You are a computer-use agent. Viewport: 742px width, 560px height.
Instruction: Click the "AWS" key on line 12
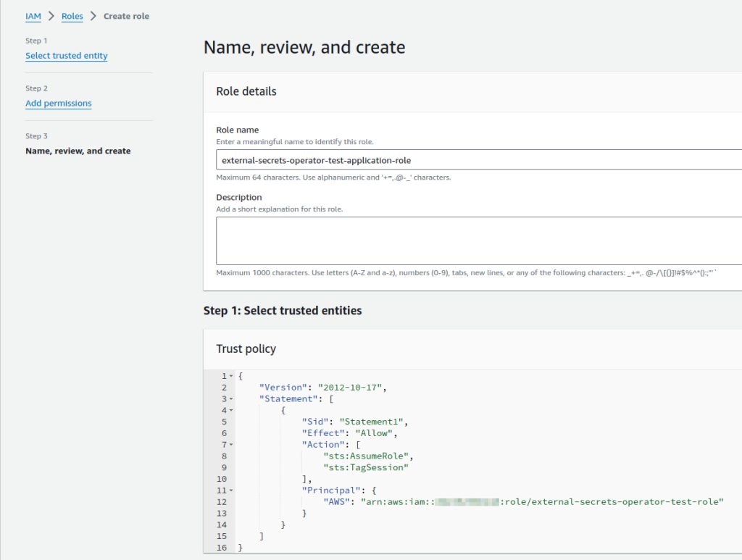click(336, 502)
